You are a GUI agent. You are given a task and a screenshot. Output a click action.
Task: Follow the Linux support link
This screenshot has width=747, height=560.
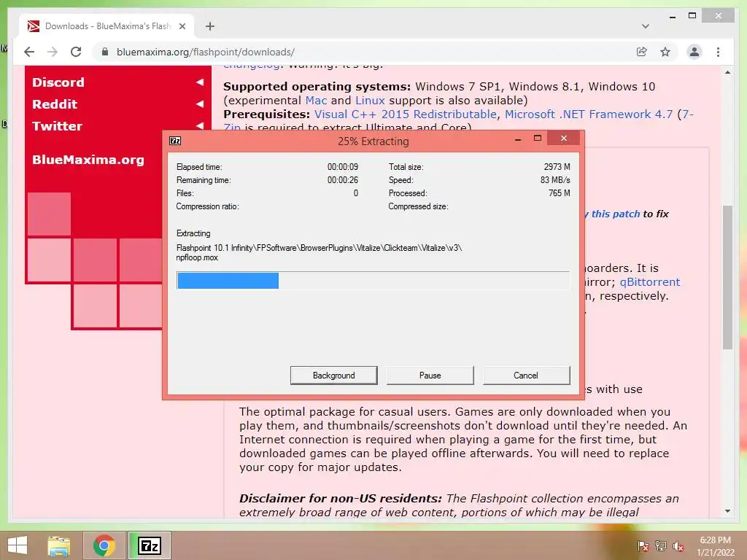(x=370, y=101)
